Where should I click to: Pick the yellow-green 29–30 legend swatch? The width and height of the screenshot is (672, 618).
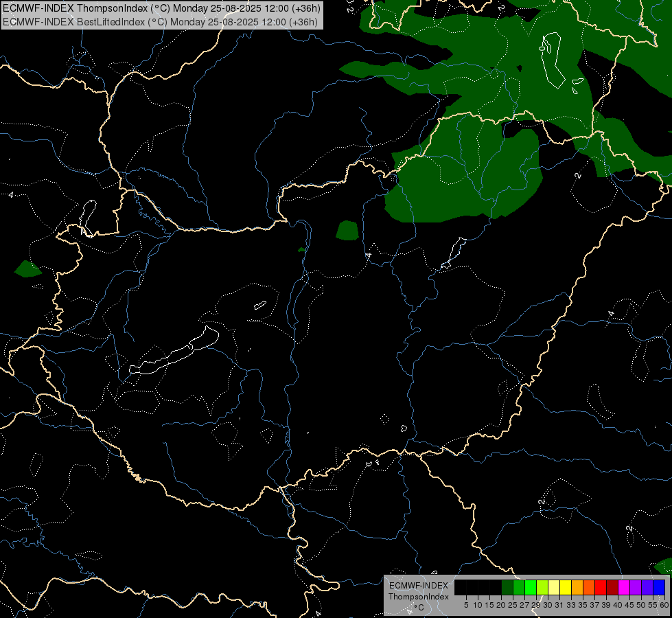coord(542,587)
